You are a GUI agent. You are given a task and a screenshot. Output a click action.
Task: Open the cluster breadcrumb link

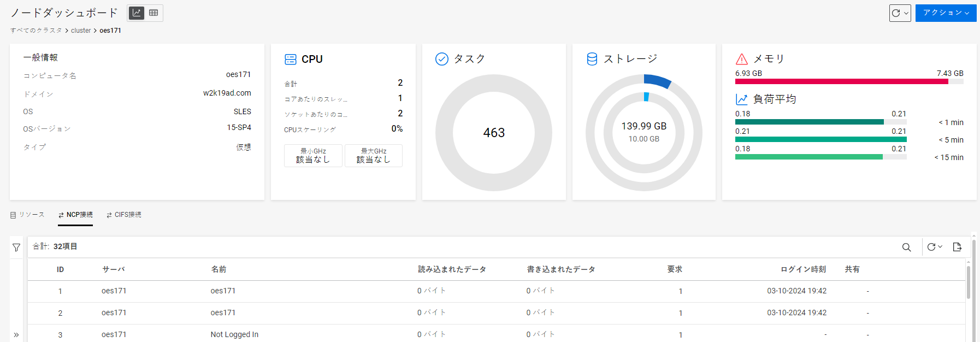81,31
